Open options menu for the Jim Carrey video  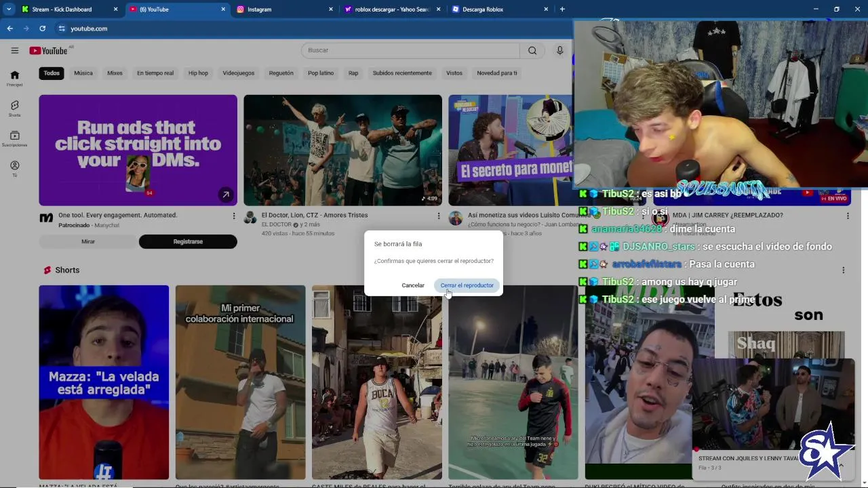tap(848, 216)
